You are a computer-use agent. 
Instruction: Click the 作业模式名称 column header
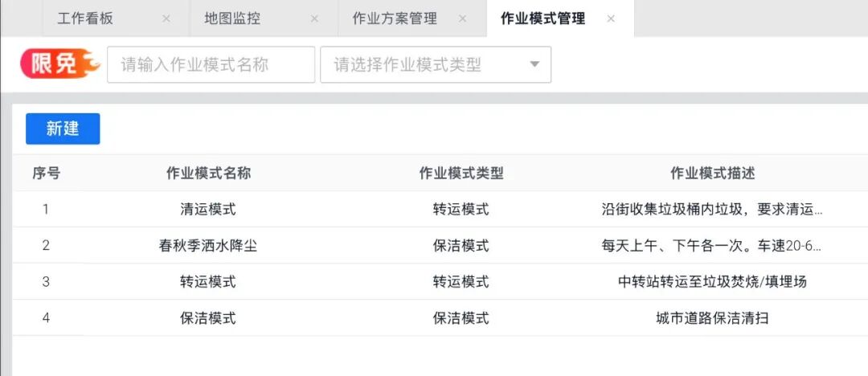pyautogui.click(x=208, y=174)
